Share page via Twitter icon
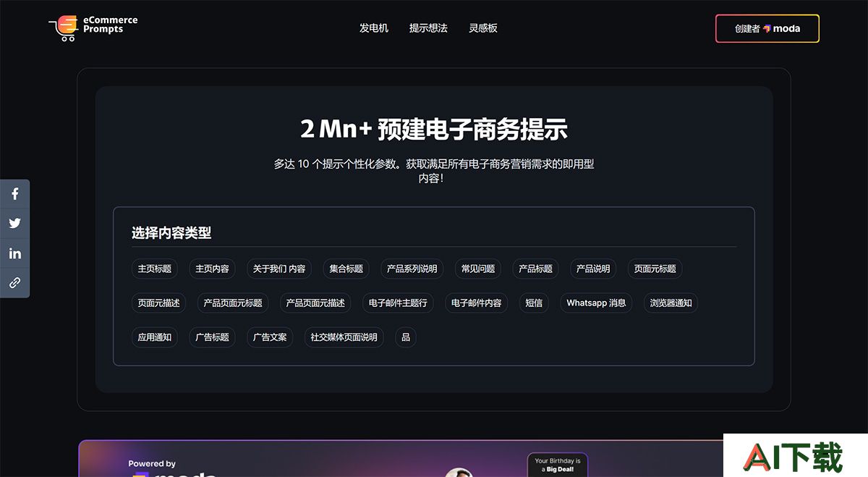 (15, 224)
